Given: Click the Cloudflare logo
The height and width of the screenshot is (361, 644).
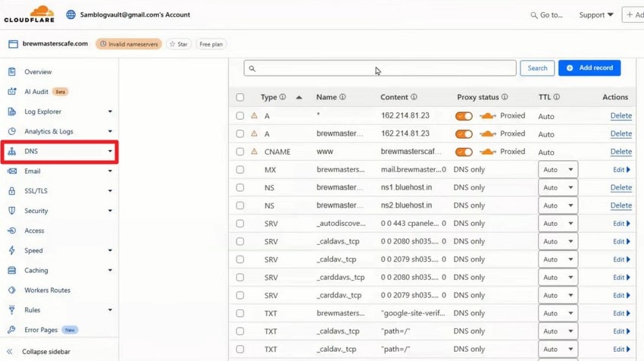Looking at the screenshot, I should coord(29,14).
